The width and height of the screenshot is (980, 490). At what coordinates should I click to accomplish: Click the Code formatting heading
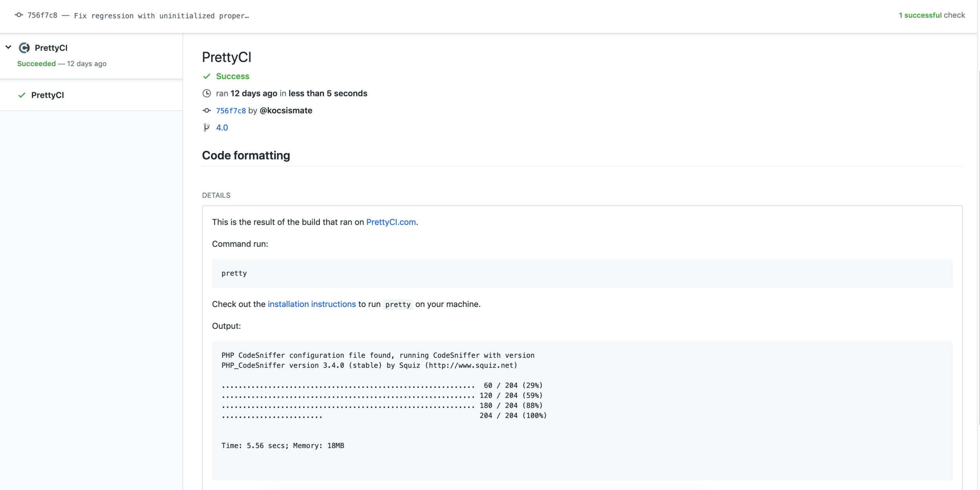tap(246, 155)
